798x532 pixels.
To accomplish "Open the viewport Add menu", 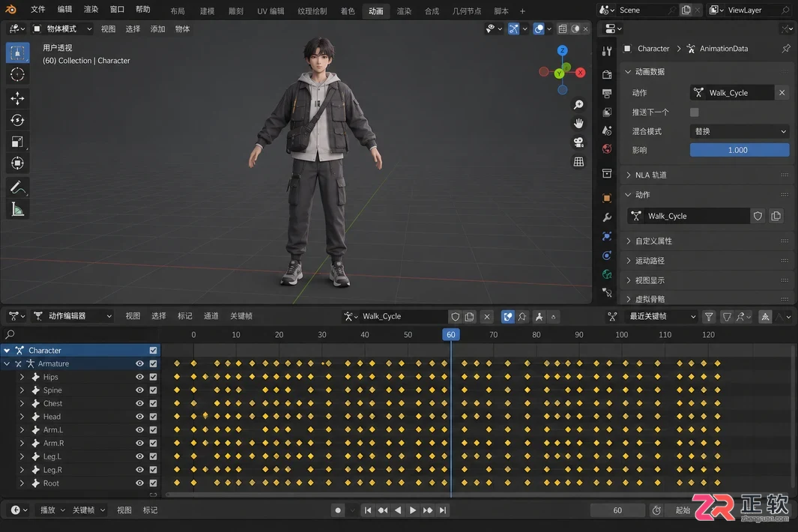I will (158, 29).
